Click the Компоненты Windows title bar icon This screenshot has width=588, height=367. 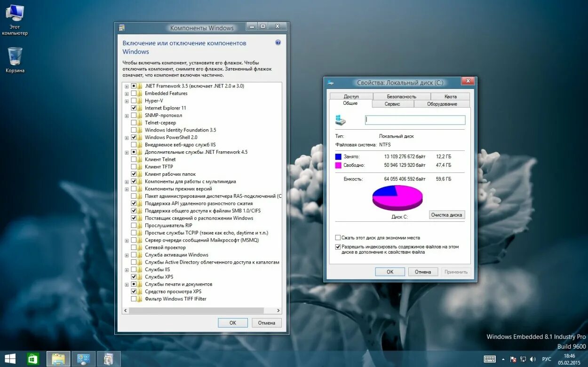(122, 27)
